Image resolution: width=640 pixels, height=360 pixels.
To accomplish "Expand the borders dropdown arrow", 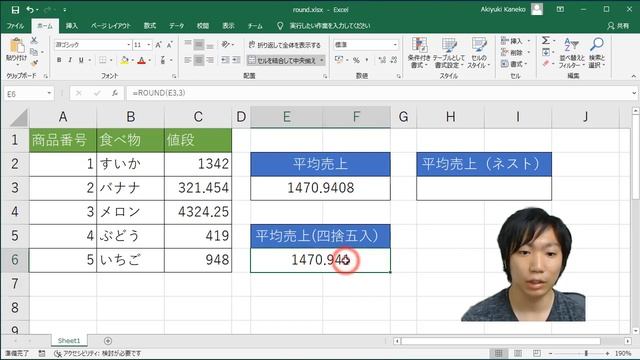I will click(x=111, y=60).
